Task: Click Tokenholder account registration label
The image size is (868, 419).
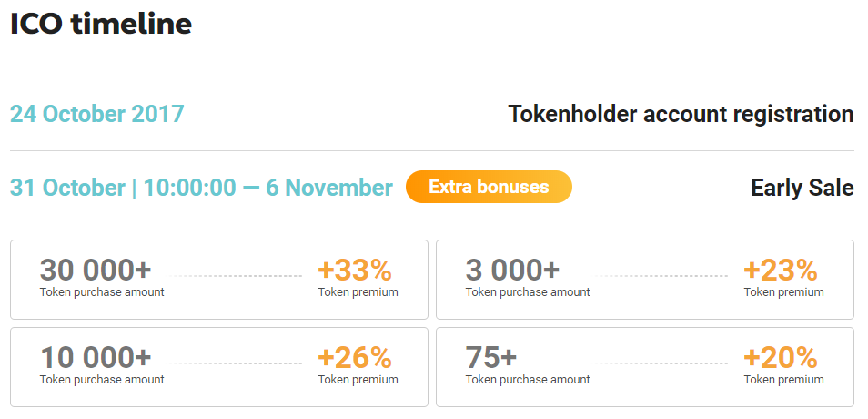Action: (x=681, y=115)
